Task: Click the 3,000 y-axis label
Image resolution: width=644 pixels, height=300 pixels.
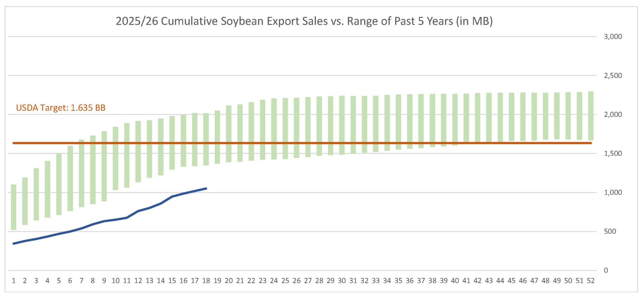Action: [613, 37]
